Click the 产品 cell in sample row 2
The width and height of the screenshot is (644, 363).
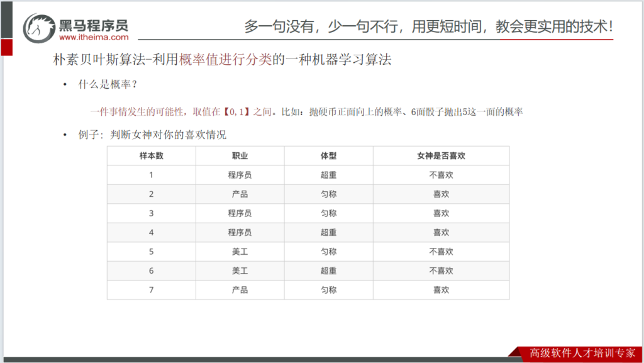[x=240, y=194]
